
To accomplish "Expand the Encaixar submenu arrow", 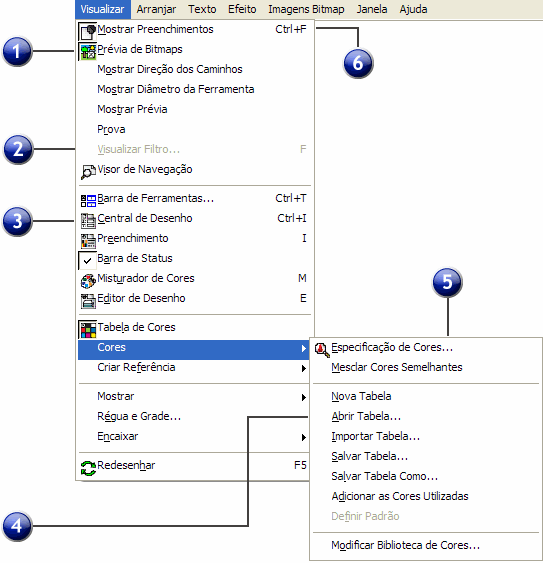I will 304,437.
